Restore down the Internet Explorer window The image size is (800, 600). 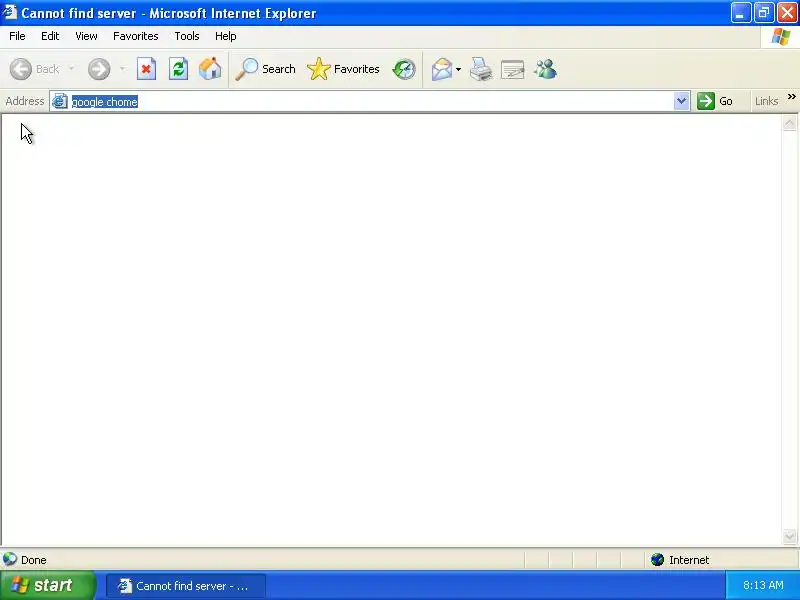tap(764, 13)
